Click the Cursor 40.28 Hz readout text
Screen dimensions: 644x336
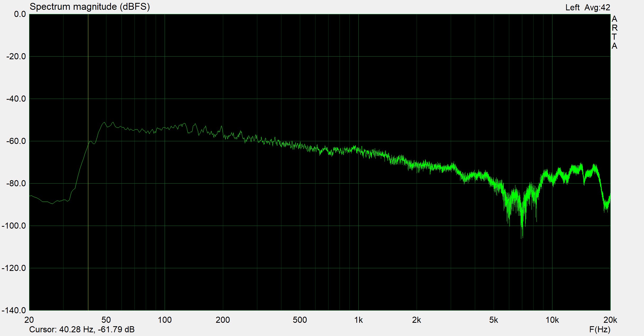point(82,329)
